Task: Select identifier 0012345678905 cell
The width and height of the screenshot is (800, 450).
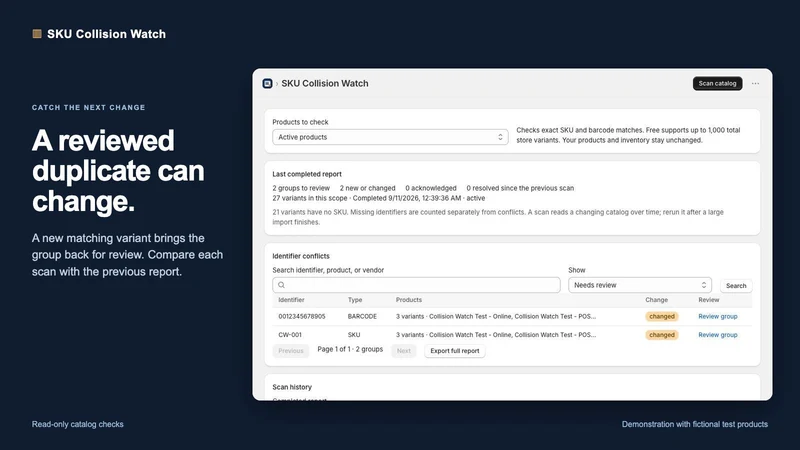Action: 302,316
